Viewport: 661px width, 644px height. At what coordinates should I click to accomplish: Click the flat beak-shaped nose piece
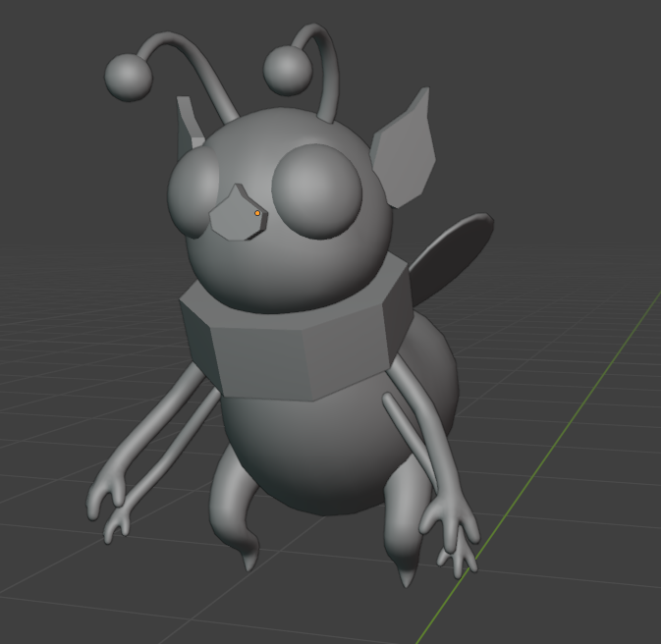click(x=236, y=216)
